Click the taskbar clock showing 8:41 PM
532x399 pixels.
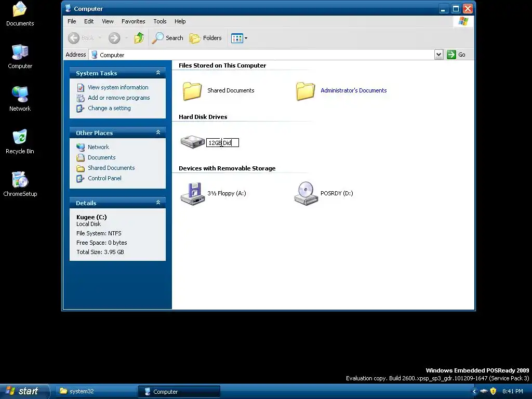click(x=512, y=392)
